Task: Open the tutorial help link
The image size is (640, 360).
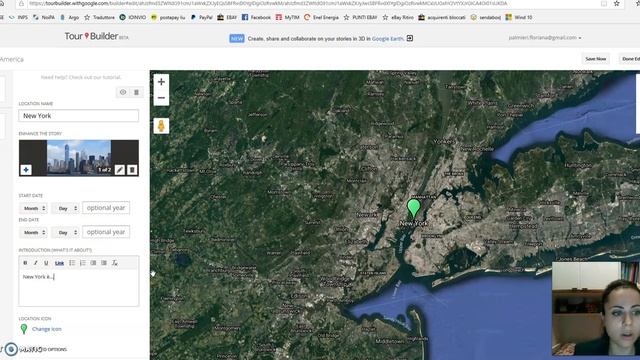Action: (x=81, y=77)
